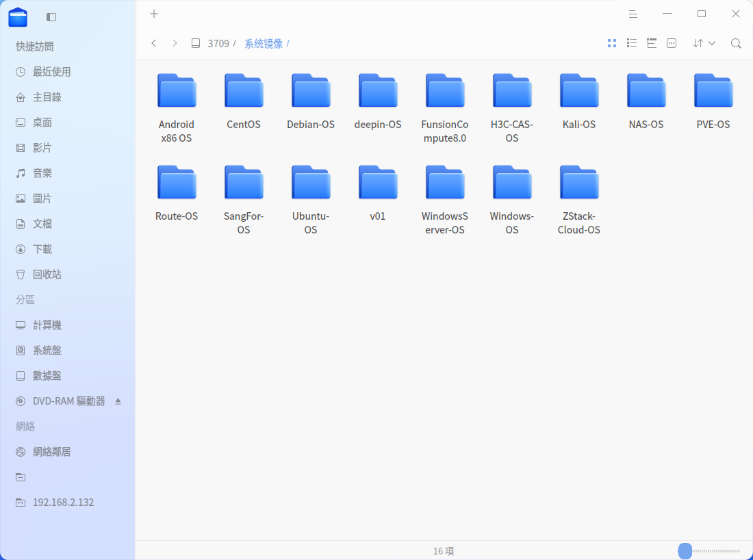Select the CentOS folder
This screenshot has width=753, height=560.
[244, 101]
